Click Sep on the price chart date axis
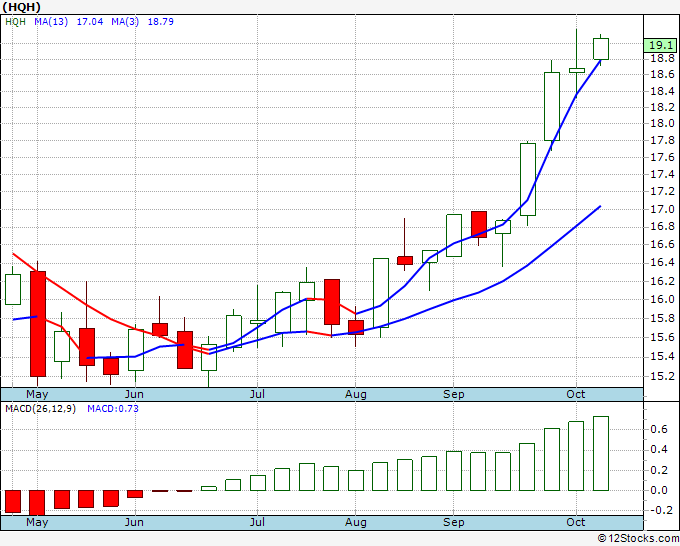Screen dimensions: 680x546 [454, 394]
